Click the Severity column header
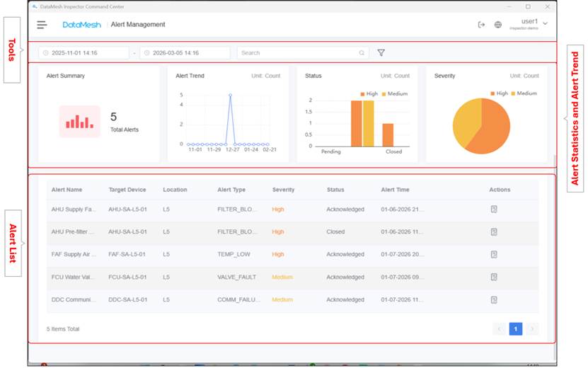Screen dimensions: 588x368 (283, 190)
